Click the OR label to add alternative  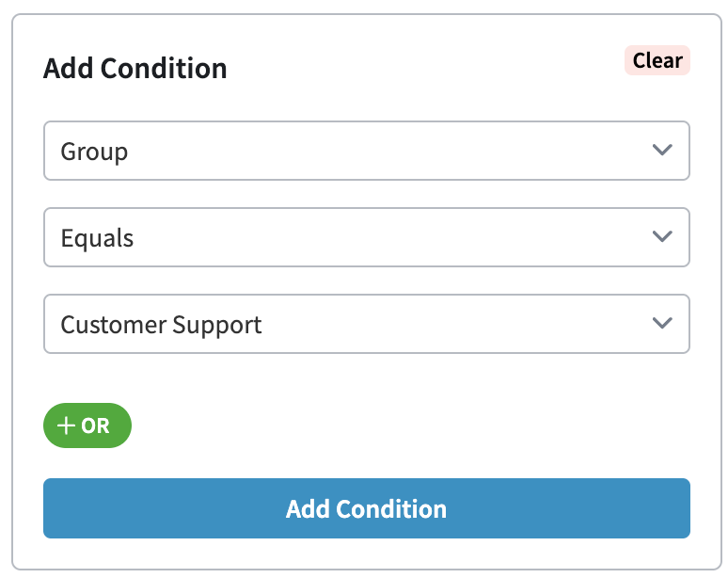tap(95, 426)
